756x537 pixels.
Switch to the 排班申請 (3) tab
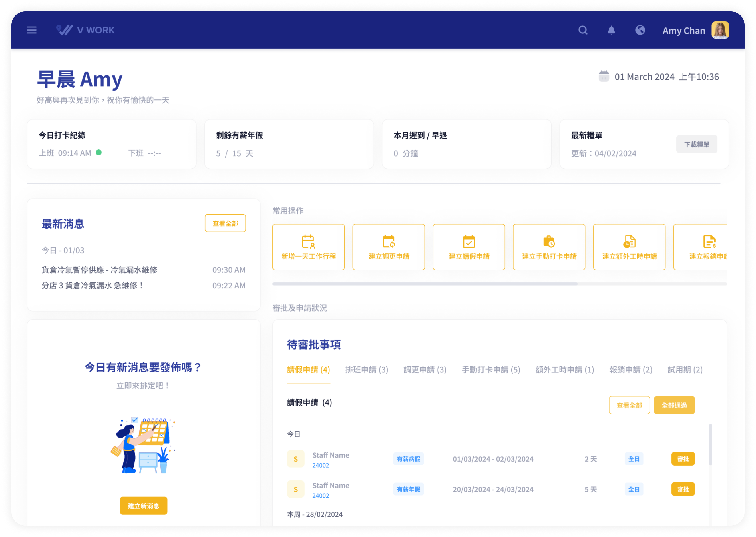366,370
